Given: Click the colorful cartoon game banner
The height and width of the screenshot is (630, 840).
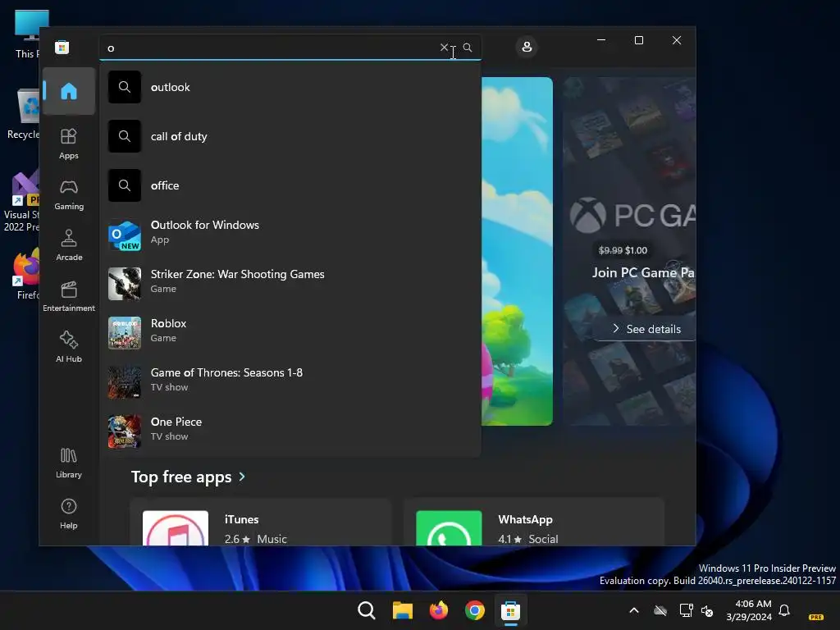Looking at the screenshot, I should click(x=517, y=251).
